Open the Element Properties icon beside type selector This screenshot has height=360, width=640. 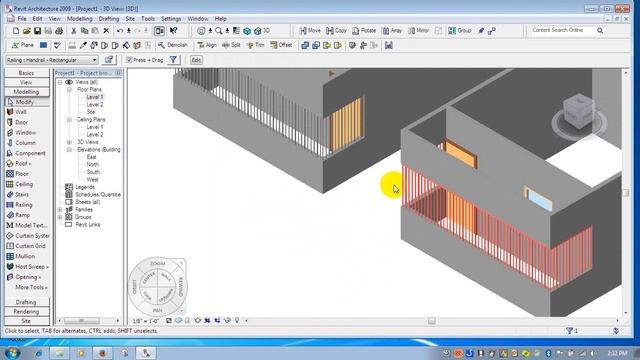[109, 60]
